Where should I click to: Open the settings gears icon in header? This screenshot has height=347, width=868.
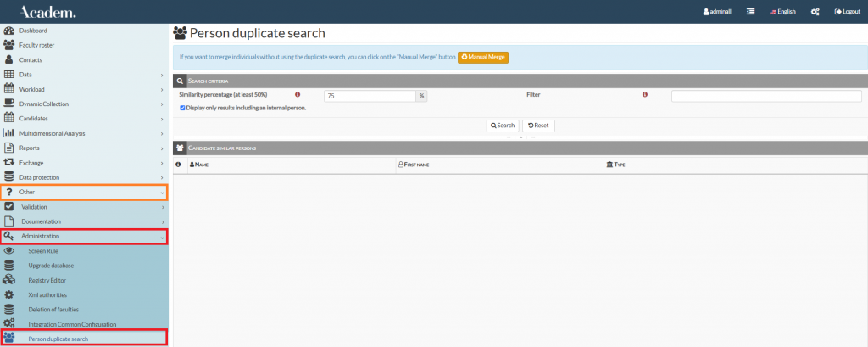pyautogui.click(x=815, y=12)
